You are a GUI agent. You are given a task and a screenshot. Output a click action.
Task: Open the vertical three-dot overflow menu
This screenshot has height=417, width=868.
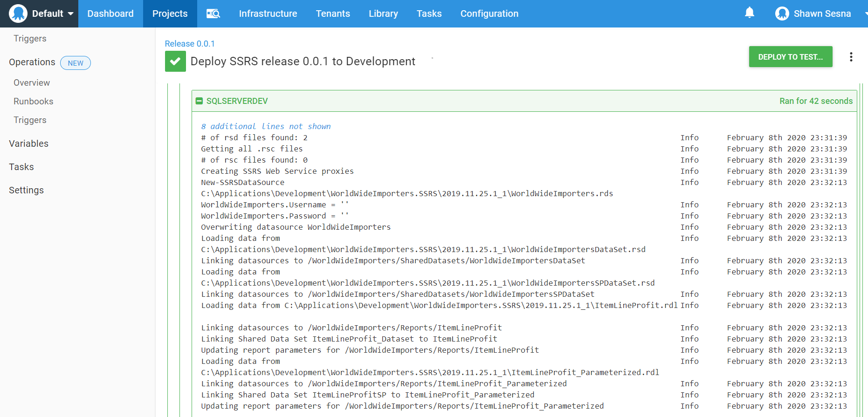851,57
